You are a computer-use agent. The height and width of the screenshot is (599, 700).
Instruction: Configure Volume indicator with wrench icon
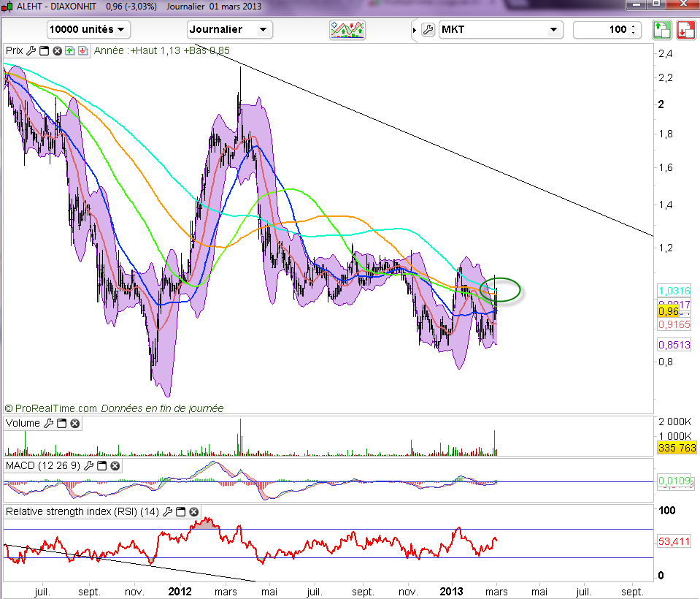49,424
